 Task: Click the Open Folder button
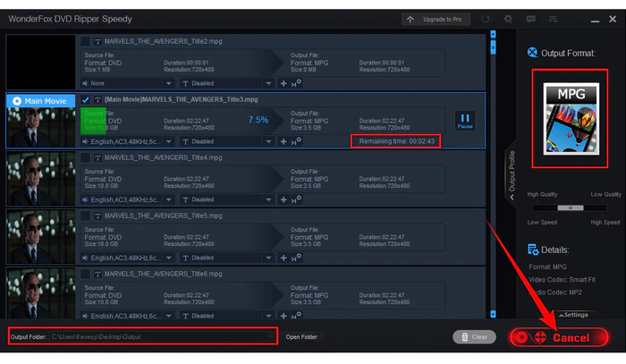301,337
